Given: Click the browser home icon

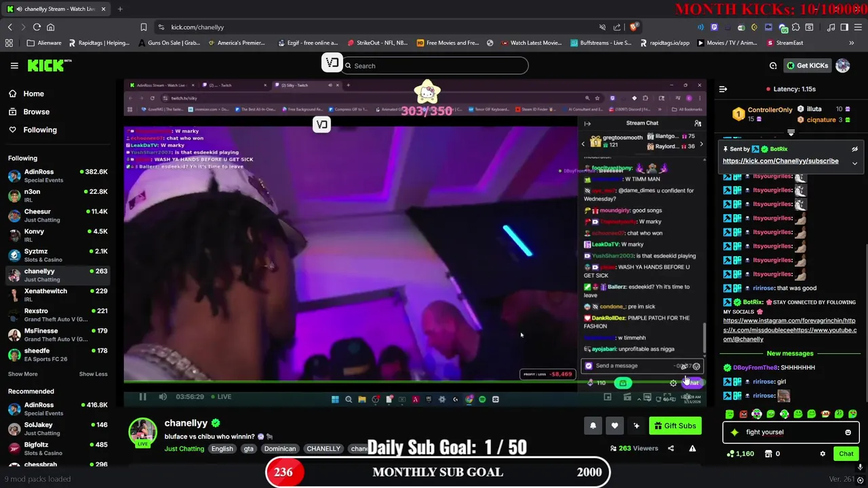Looking at the screenshot, I should (x=50, y=27).
